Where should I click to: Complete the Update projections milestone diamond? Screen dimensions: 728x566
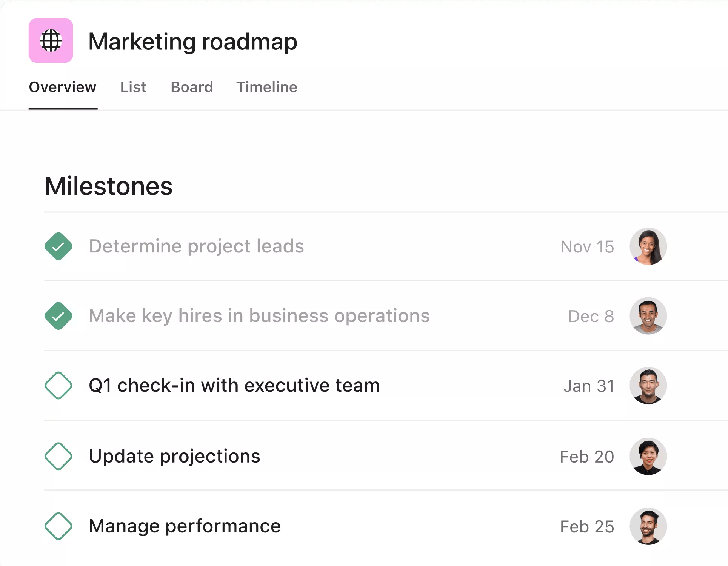pyautogui.click(x=58, y=456)
